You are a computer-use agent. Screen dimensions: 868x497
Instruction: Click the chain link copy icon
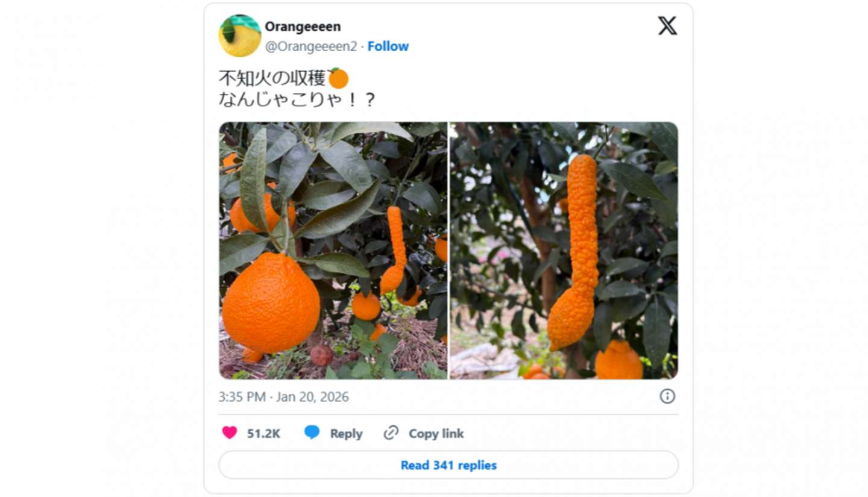(391, 433)
